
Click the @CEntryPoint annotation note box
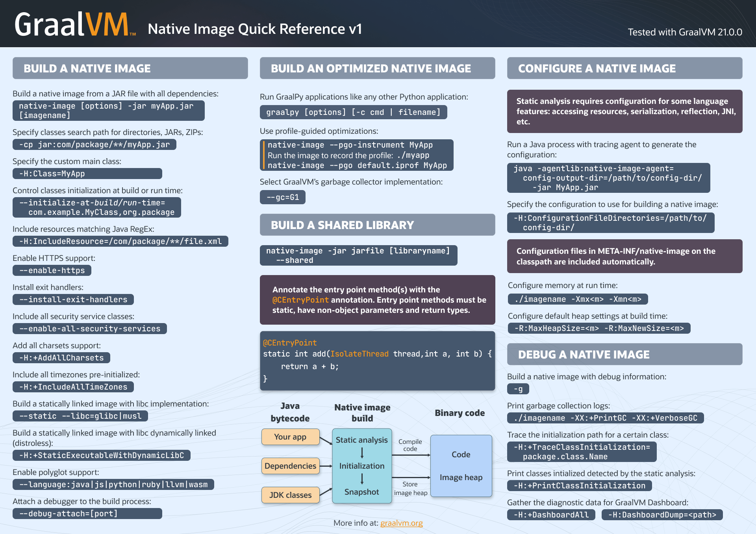tap(377, 300)
